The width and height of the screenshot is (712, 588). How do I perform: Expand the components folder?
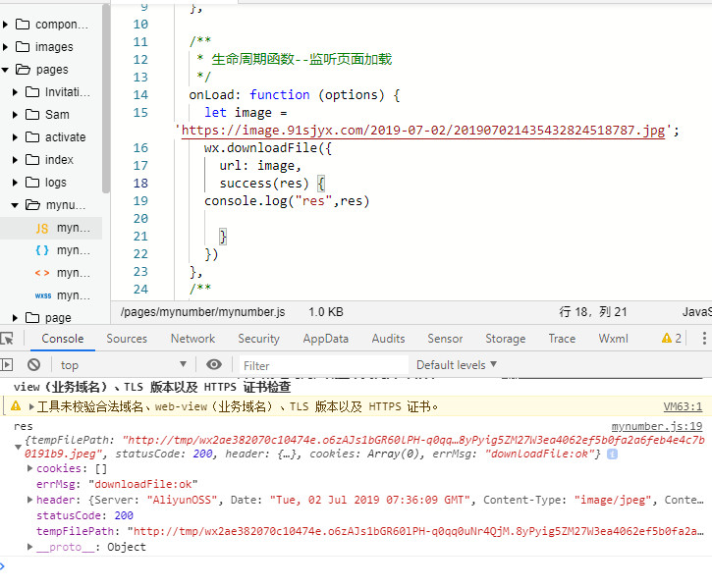(x=6, y=25)
